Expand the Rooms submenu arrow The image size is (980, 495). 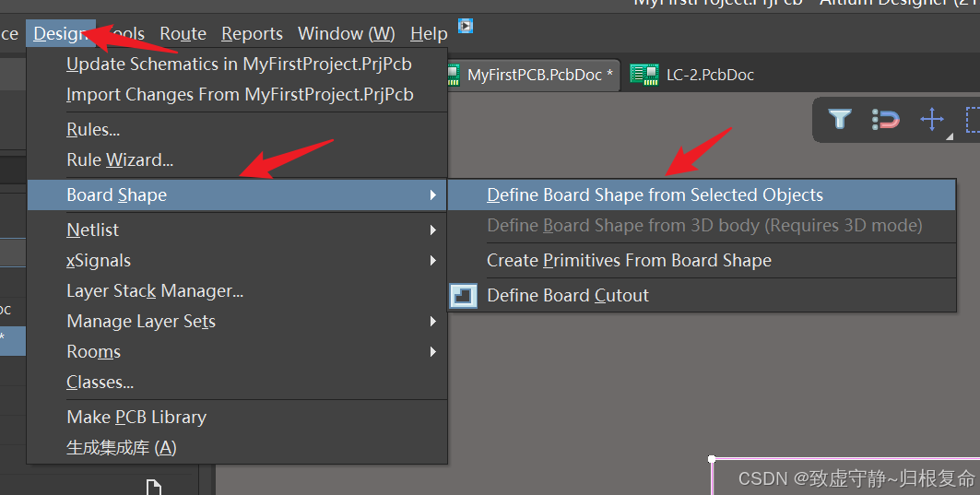(x=432, y=352)
